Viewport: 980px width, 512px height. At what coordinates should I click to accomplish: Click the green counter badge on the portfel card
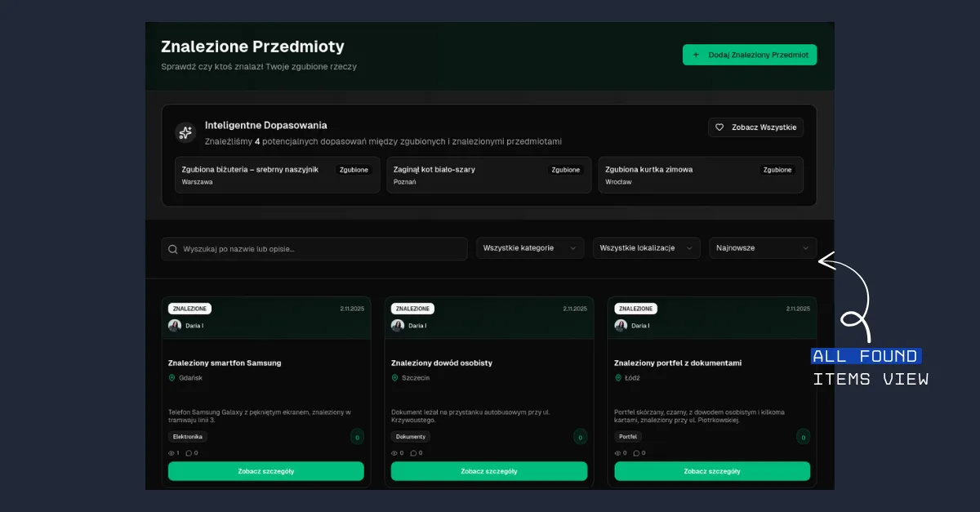pos(804,437)
